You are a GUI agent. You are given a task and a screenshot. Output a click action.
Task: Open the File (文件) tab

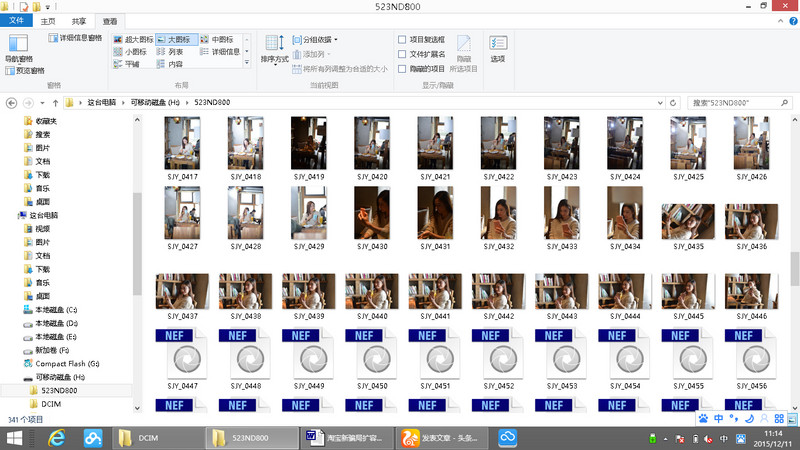tap(16, 20)
